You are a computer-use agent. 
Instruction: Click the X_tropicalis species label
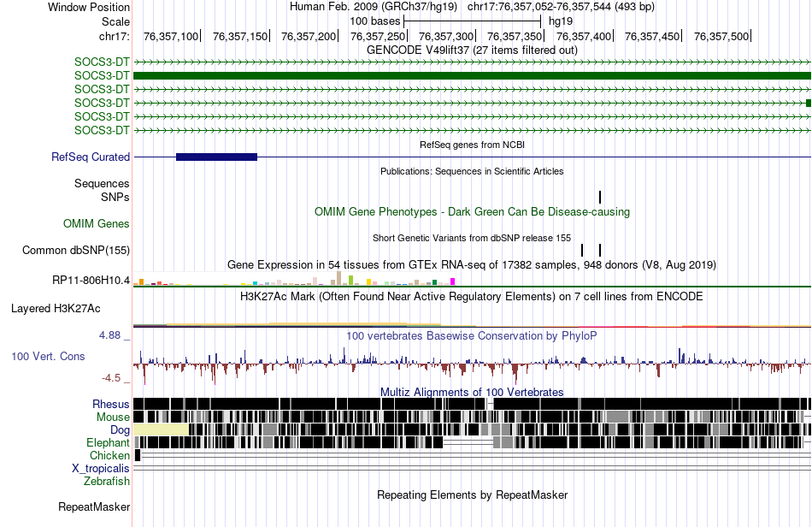(x=101, y=469)
